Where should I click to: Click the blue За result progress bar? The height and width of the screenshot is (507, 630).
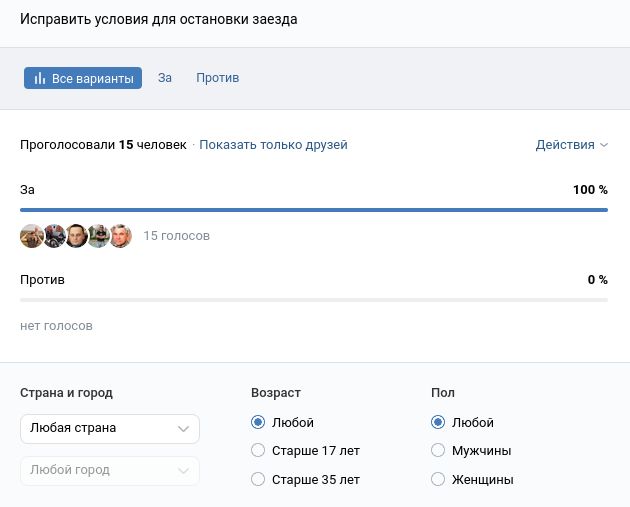[x=313, y=210]
